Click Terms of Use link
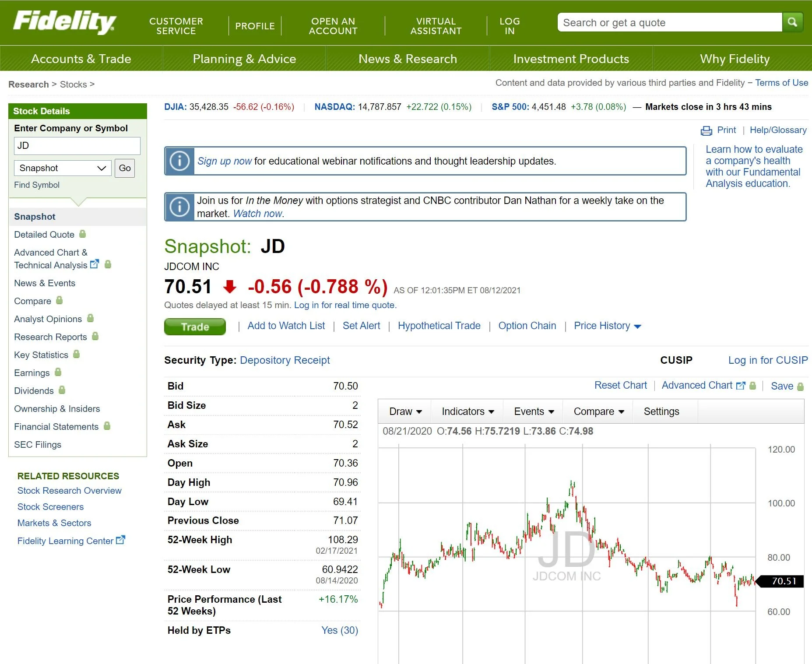Viewport: 812px width, 664px height. pos(781,83)
